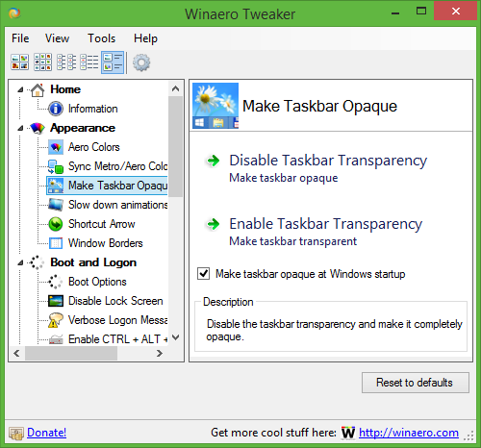Click tree horizontal scrollbar right arrow

point(160,354)
